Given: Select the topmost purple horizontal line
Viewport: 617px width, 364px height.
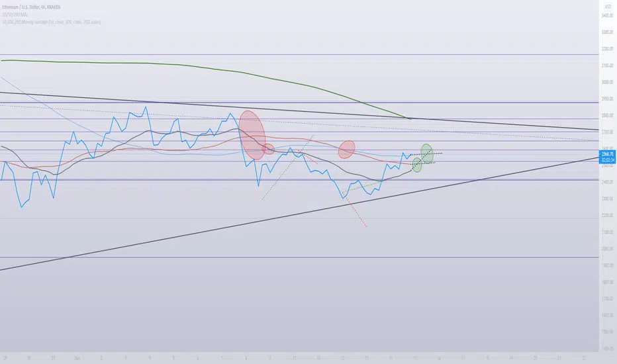Looking at the screenshot, I should 299,55.
